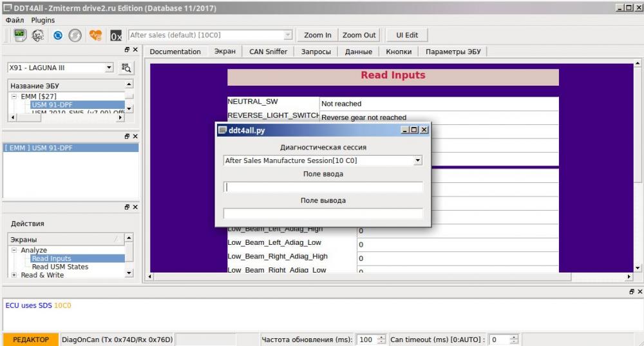The width and height of the screenshot is (644, 346).
Task: Click the Can timeout value field
Action: tap(500, 340)
